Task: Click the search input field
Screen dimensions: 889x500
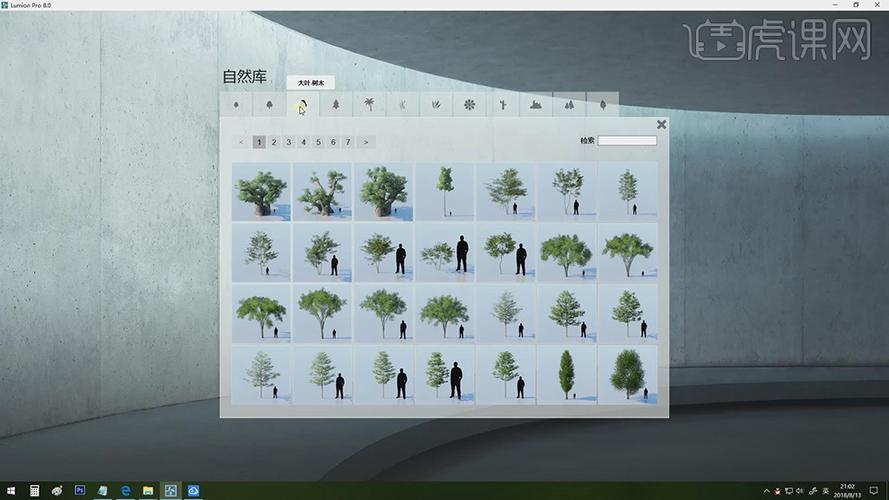Action: tap(627, 141)
